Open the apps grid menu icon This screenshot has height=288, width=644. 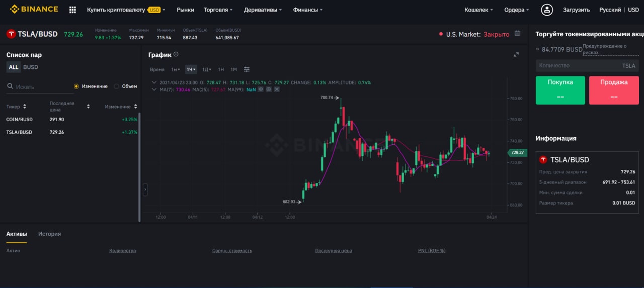(72, 10)
